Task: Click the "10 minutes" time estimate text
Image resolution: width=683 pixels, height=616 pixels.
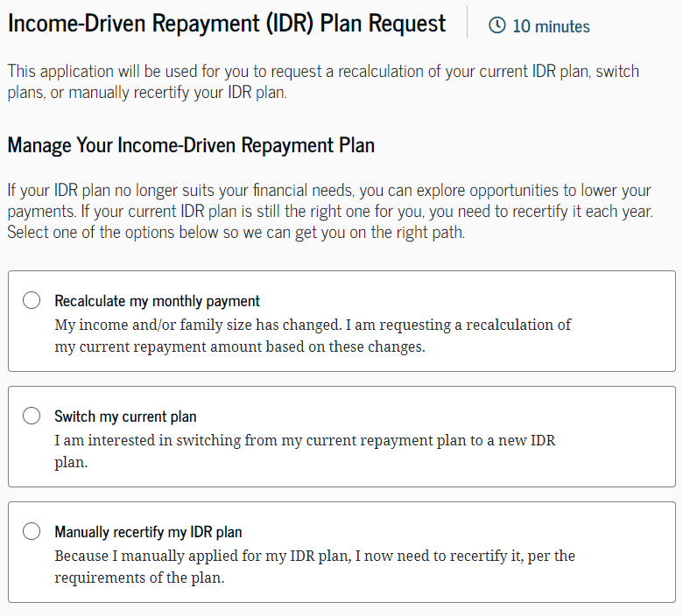Action: (x=551, y=26)
